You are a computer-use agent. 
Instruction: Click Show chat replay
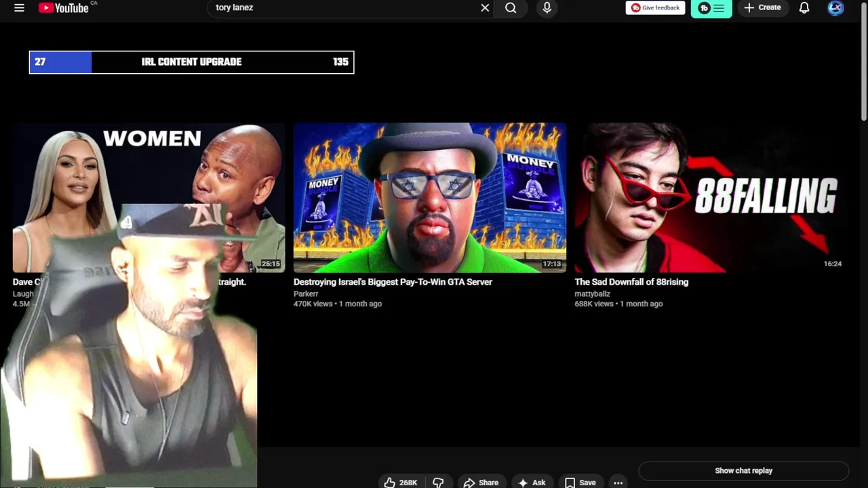tap(743, 470)
